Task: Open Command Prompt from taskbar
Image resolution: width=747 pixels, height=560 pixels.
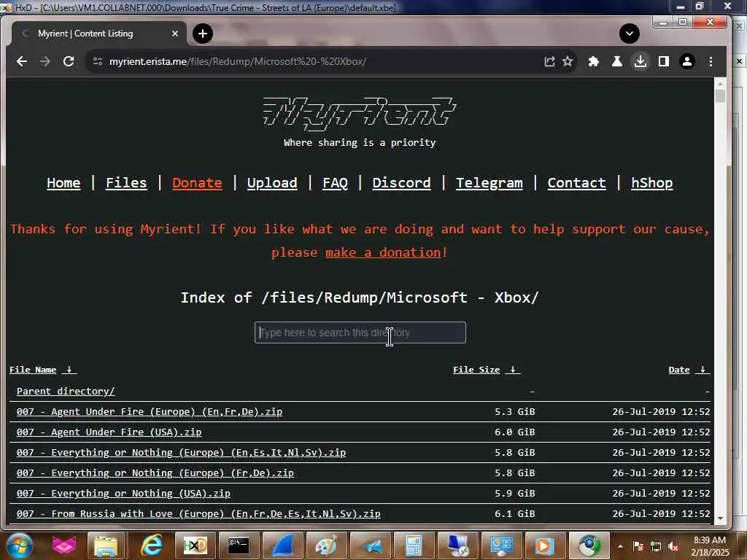Action: pos(238,545)
